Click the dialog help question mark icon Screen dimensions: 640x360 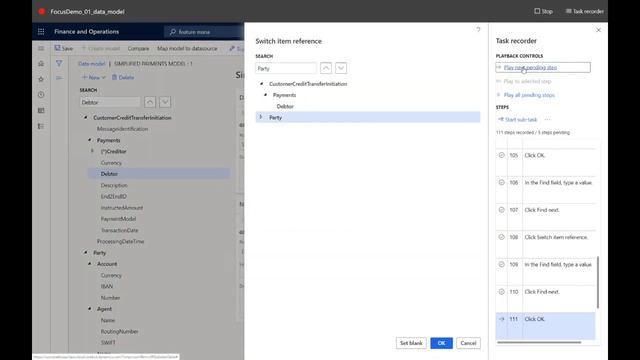tap(478, 29)
